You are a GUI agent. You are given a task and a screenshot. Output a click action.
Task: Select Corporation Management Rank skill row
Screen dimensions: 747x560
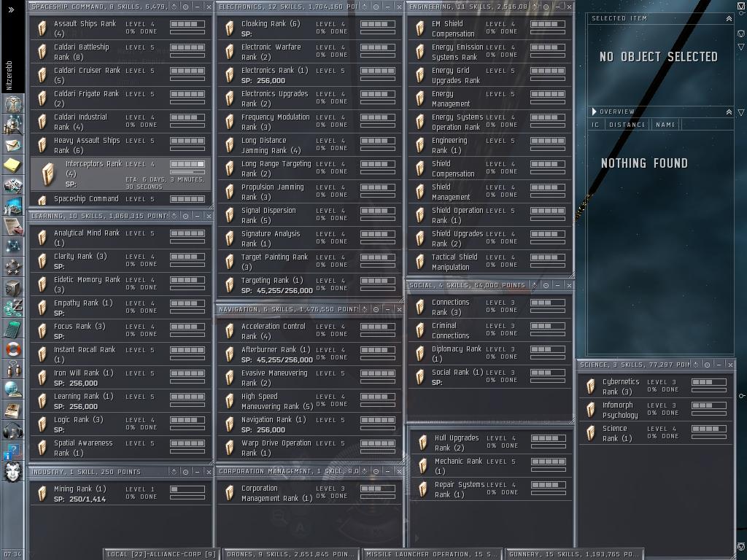tap(309, 494)
